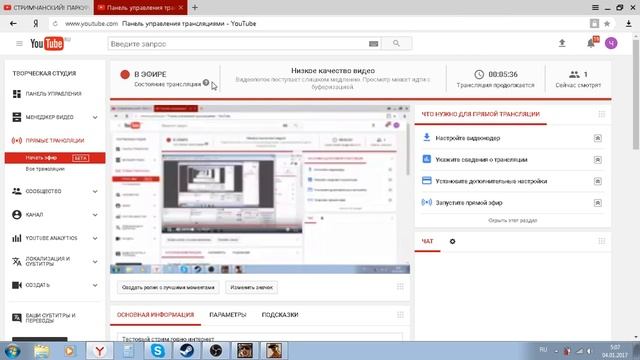Open Все трансляции sidebar link
The image size is (640, 360).
45,169
